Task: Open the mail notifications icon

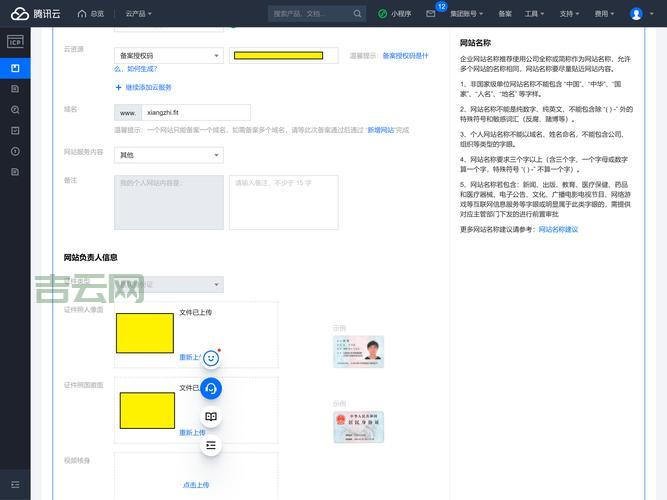Action: 430,14
